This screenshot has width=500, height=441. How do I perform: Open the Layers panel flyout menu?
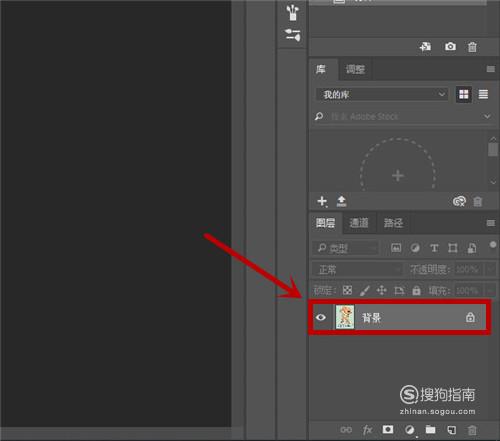click(x=490, y=223)
